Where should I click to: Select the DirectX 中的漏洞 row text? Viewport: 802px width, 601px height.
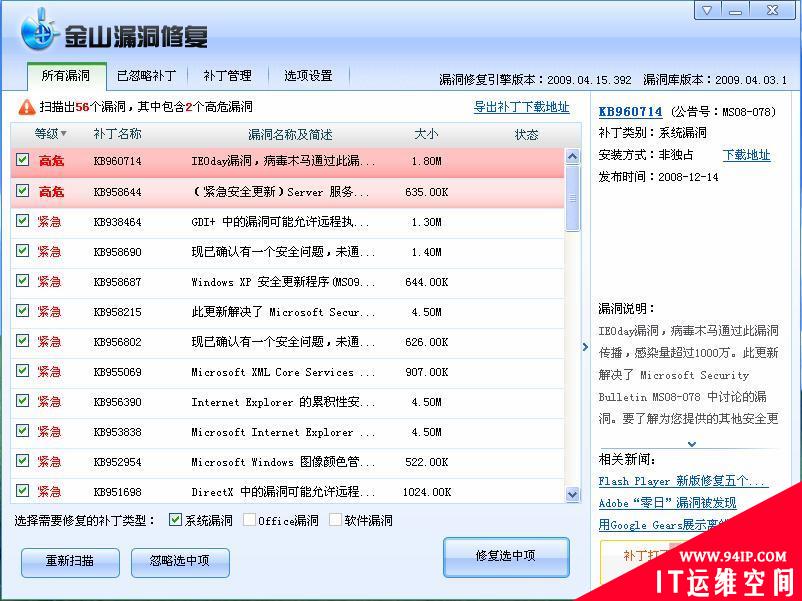click(x=283, y=492)
